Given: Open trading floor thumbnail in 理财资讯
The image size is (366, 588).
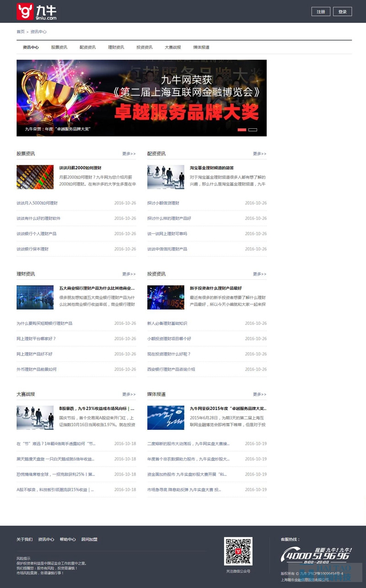Looking at the screenshot, I should 35,297.
